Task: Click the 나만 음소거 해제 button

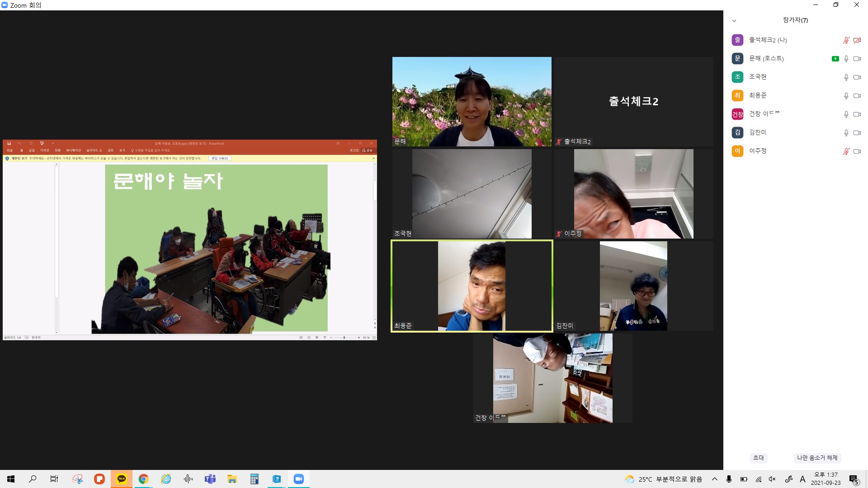Action: pyautogui.click(x=817, y=458)
